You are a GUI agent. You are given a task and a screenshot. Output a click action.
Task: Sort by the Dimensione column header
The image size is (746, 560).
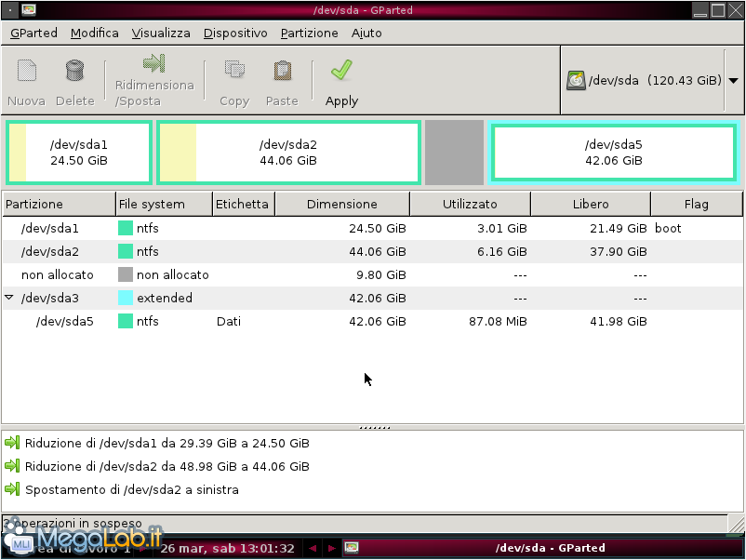coord(342,204)
